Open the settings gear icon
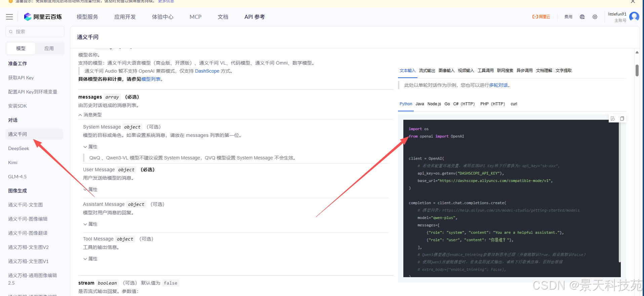644x296 pixels. [595, 17]
